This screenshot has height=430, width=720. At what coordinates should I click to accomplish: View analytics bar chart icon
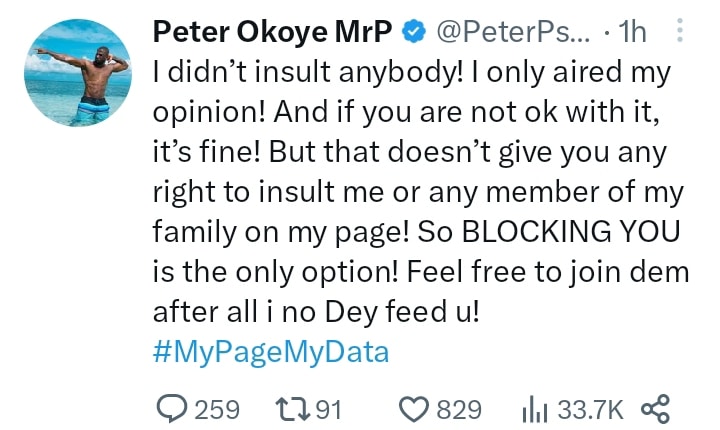pos(534,410)
